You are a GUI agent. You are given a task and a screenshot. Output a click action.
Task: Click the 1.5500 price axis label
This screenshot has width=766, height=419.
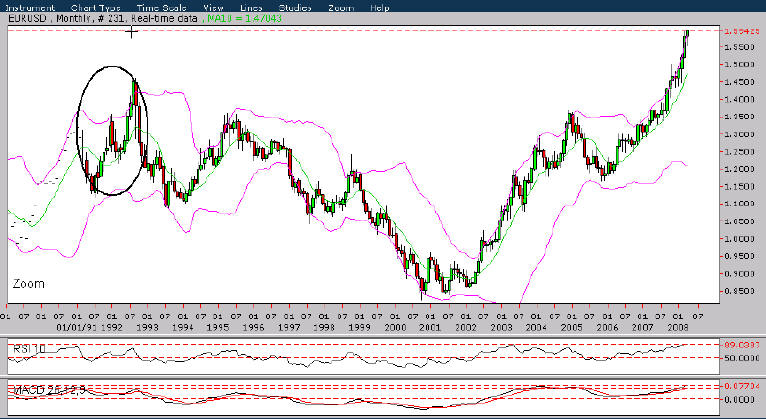(739, 47)
